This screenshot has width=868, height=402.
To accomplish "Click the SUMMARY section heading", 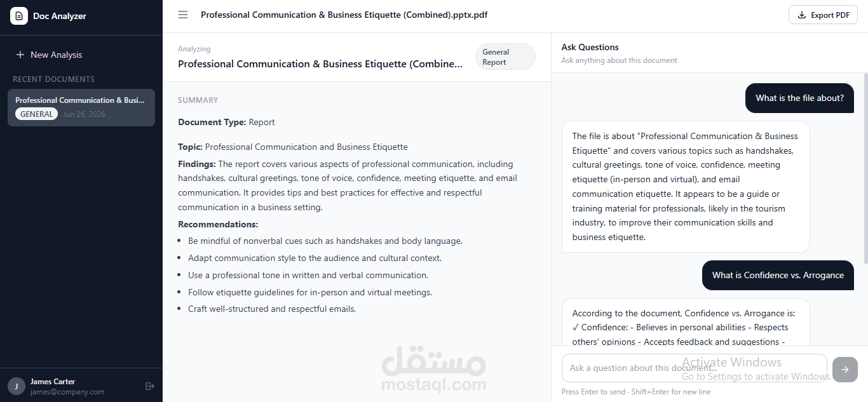I will pos(198,100).
